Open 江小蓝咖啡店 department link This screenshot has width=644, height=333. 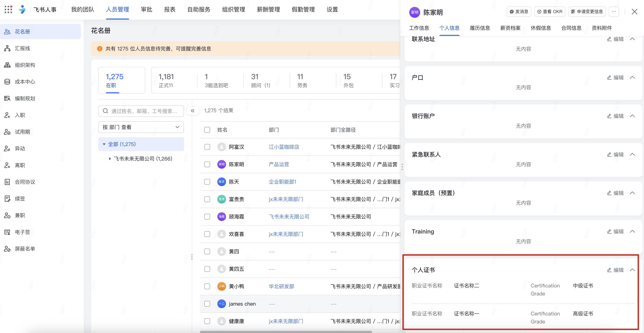coord(284,147)
